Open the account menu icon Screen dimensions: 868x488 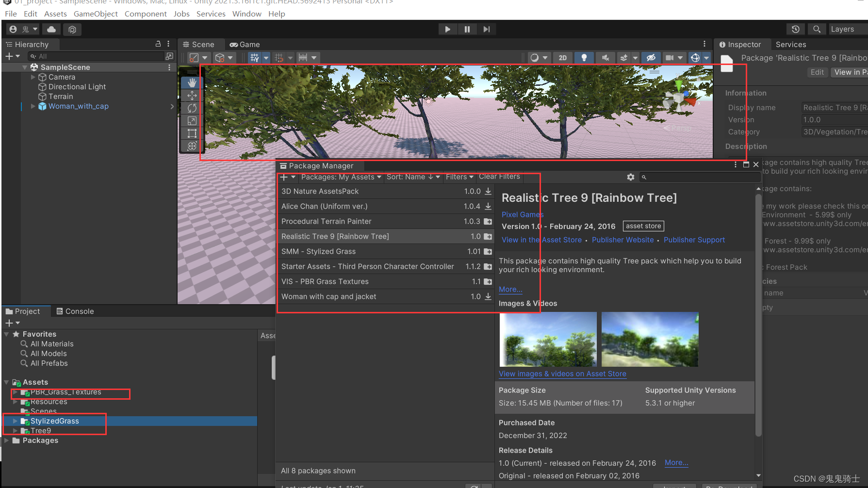point(23,29)
